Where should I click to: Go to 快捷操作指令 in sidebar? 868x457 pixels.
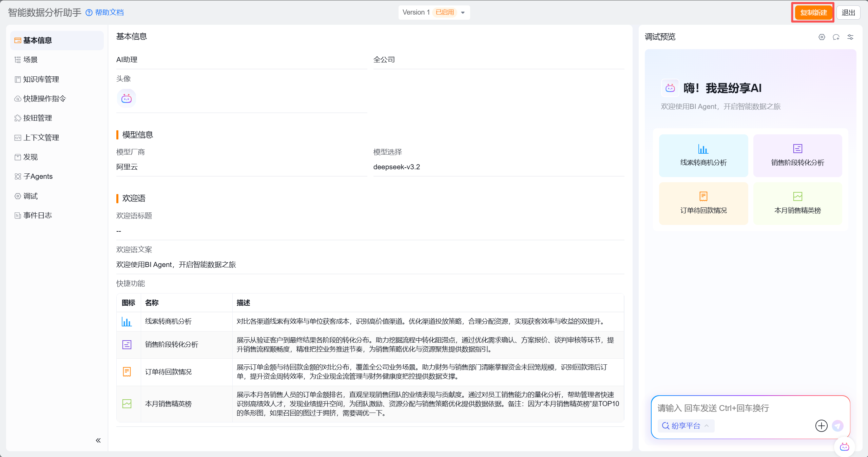point(44,98)
